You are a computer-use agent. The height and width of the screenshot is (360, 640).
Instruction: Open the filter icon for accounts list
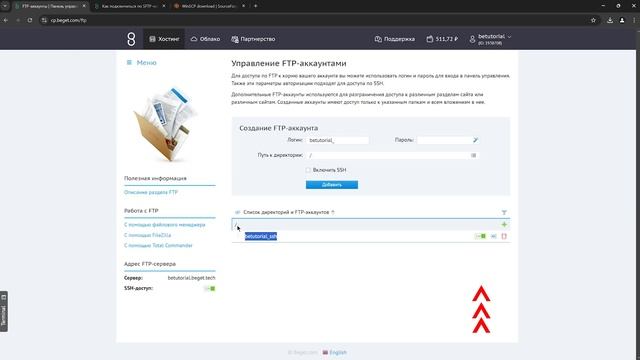coord(504,212)
